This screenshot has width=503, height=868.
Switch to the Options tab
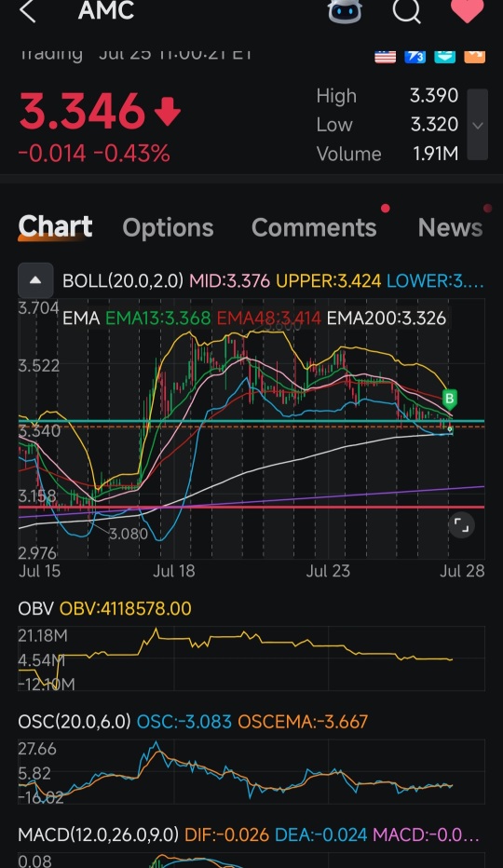(x=168, y=227)
